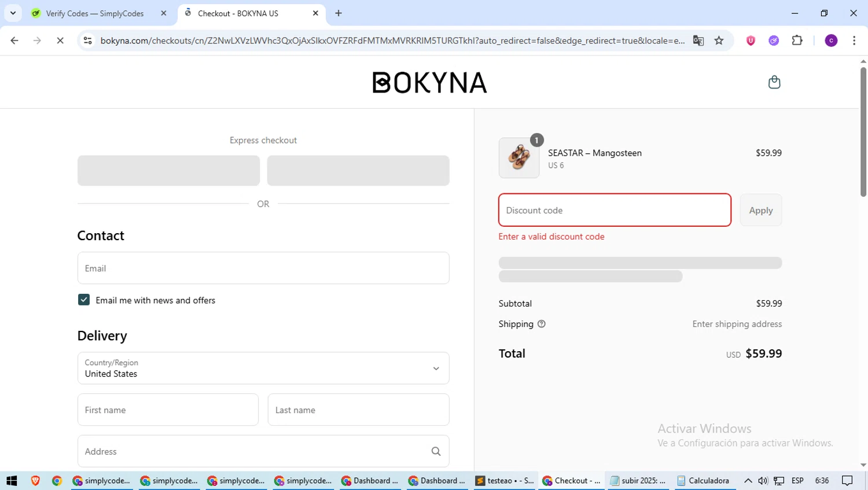This screenshot has height=490, width=868.
Task: Click the First name field
Action: tap(168, 410)
